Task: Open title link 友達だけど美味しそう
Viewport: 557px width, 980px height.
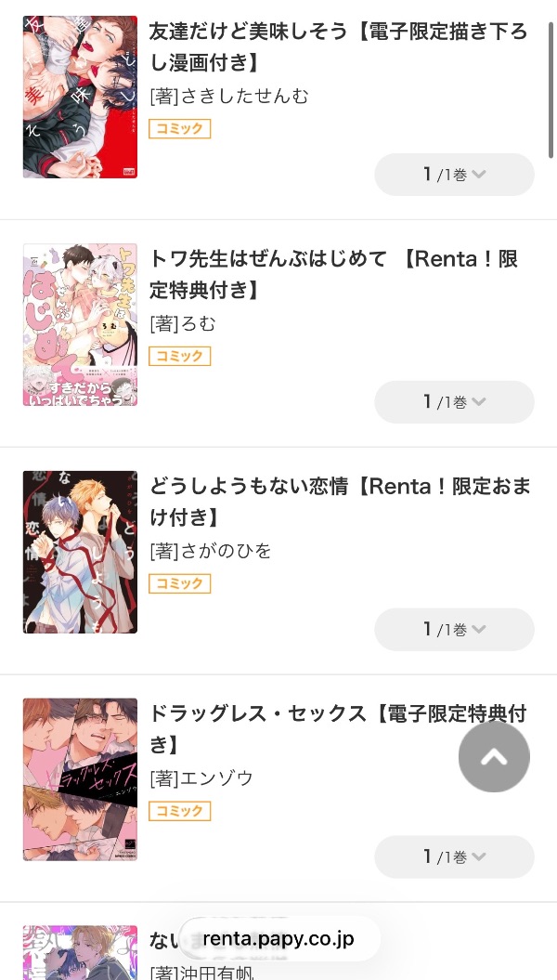Action: pos(338,47)
